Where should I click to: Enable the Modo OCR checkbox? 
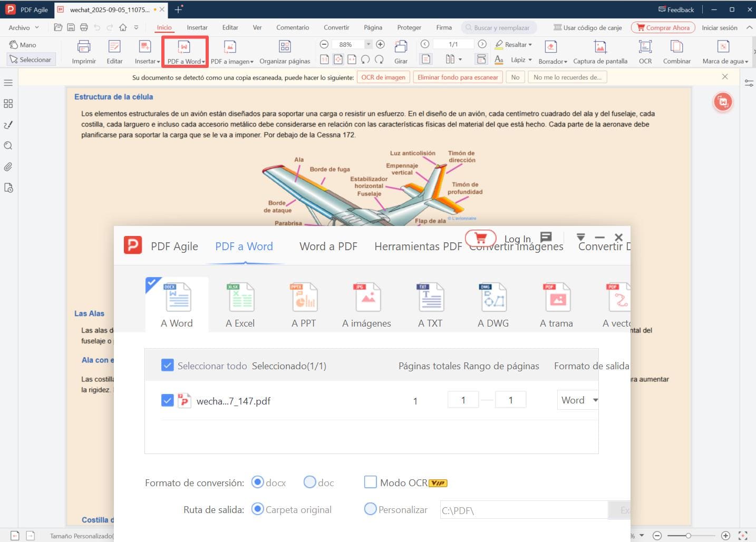click(371, 482)
